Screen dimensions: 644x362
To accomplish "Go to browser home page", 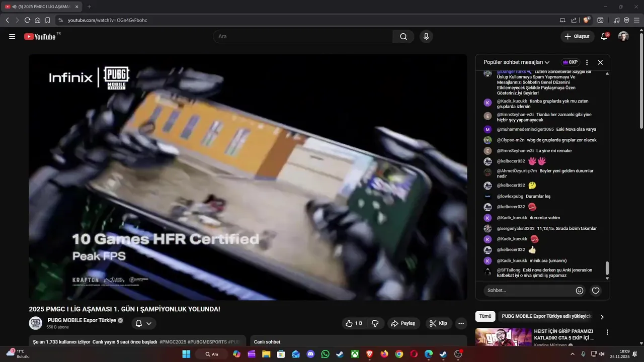I will coord(37,20).
